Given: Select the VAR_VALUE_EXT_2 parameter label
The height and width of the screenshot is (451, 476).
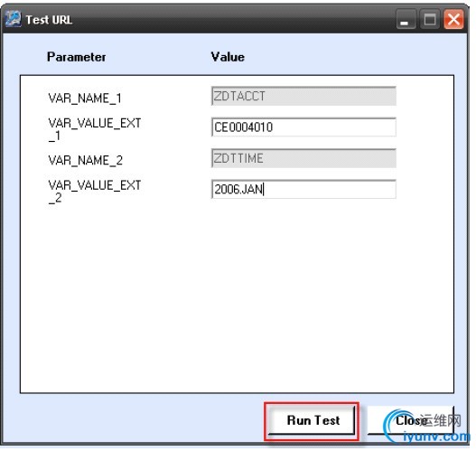Looking at the screenshot, I should 95,192.
